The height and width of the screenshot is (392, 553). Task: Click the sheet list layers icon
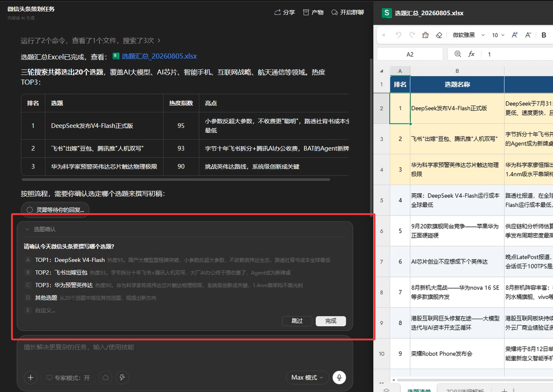click(386, 390)
